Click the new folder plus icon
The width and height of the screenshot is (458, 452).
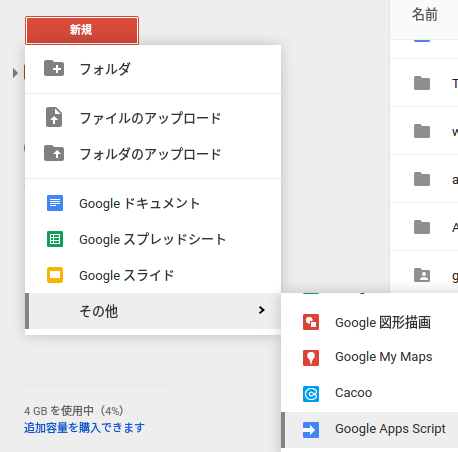[54, 68]
